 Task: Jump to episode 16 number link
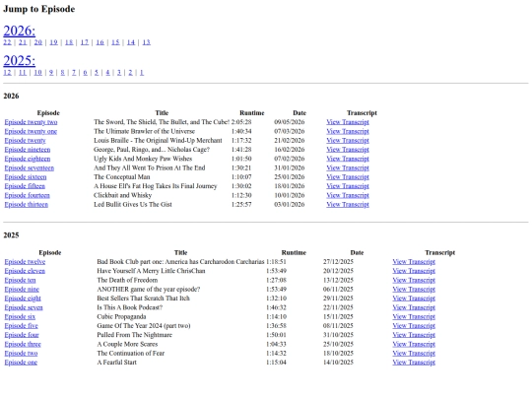click(x=100, y=42)
